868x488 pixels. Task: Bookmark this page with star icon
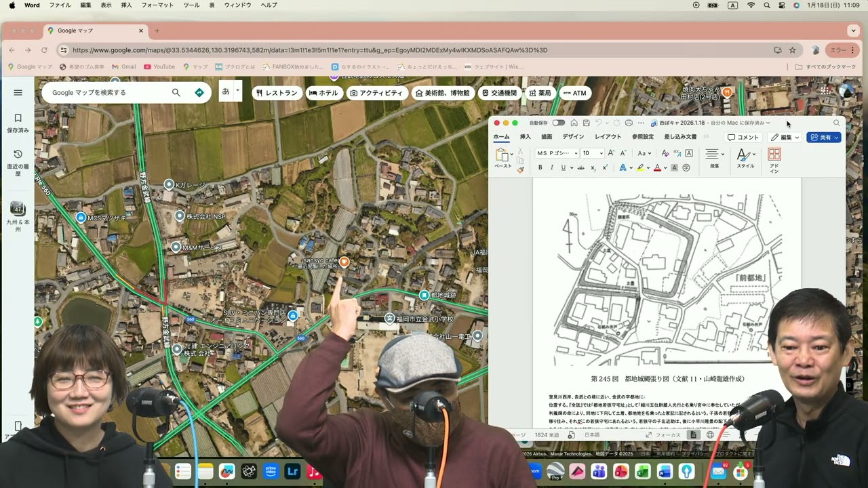[792, 50]
